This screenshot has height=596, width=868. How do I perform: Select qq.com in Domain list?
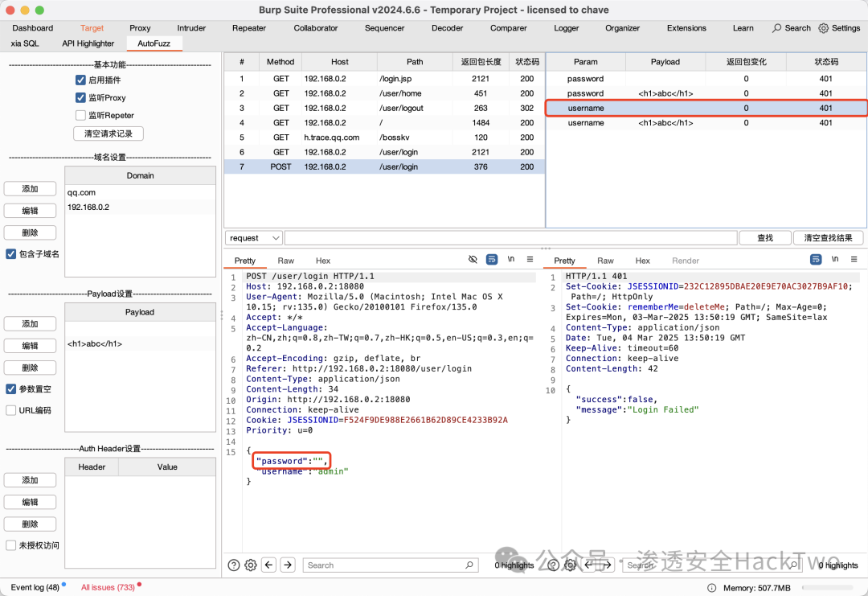[140, 192]
